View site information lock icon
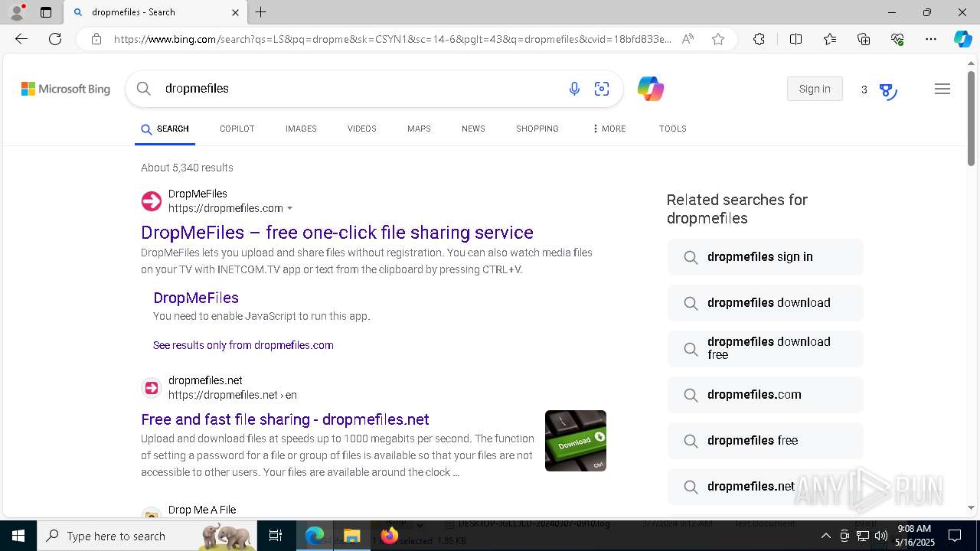Image resolution: width=980 pixels, height=551 pixels. pyautogui.click(x=96, y=39)
